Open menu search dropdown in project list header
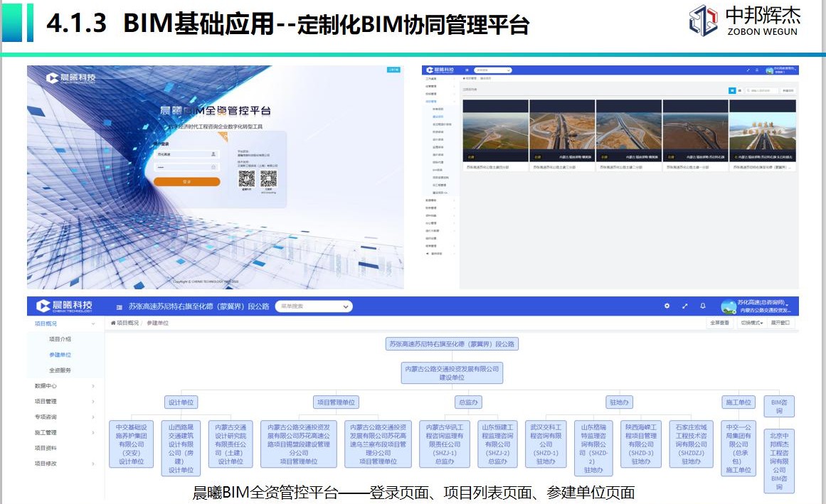 click(492, 70)
